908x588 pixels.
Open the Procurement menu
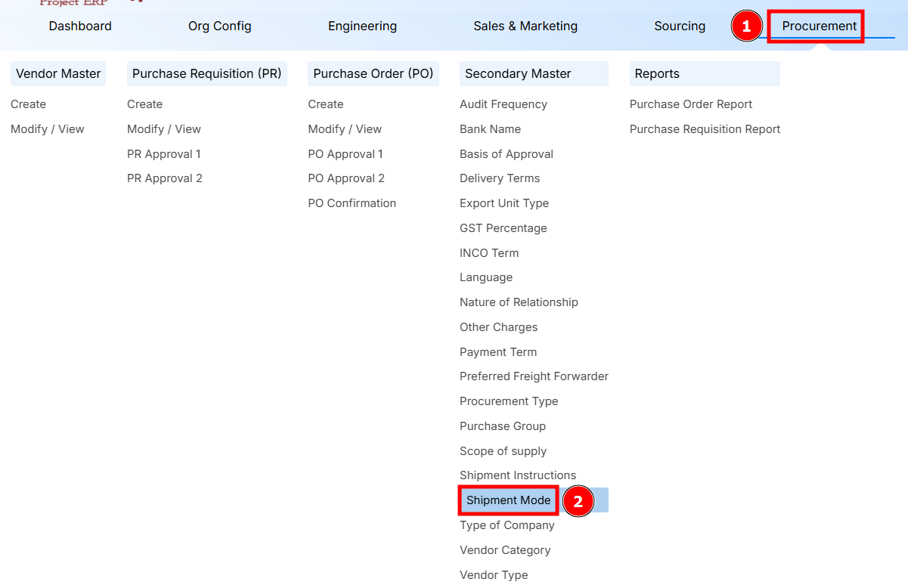815,26
